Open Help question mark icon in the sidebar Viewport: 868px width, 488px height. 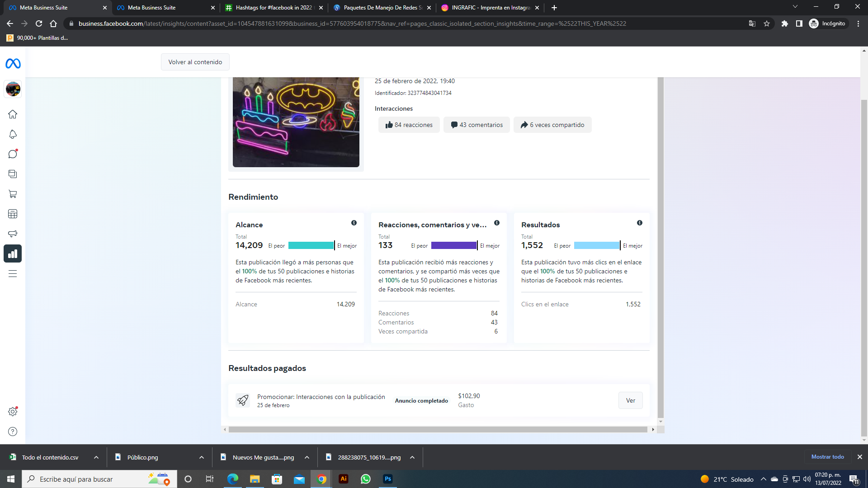click(x=13, y=432)
